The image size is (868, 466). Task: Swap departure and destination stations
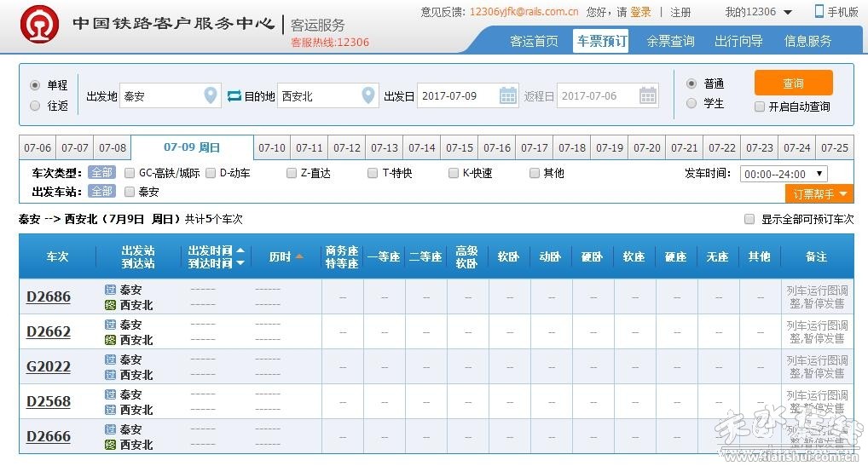[x=234, y=96]
